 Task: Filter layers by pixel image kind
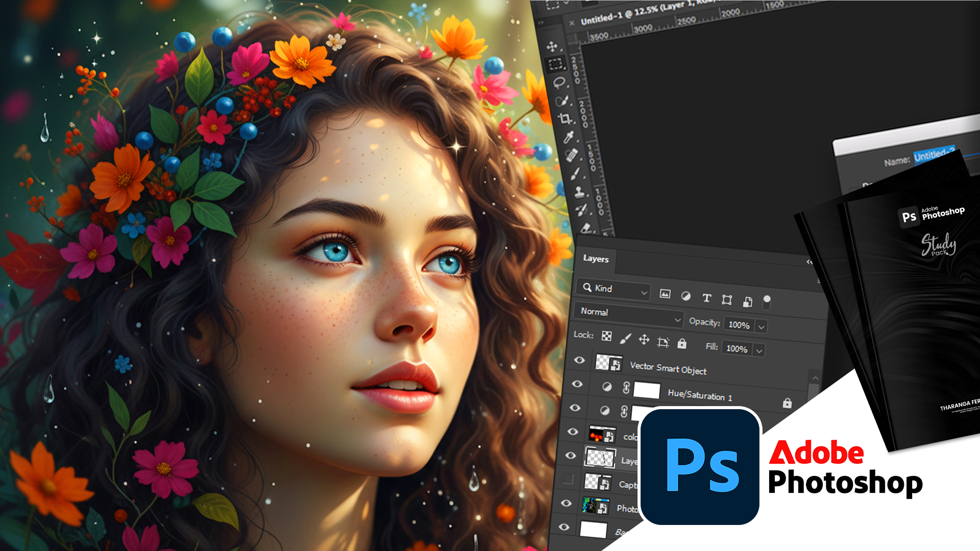point(665,294)
